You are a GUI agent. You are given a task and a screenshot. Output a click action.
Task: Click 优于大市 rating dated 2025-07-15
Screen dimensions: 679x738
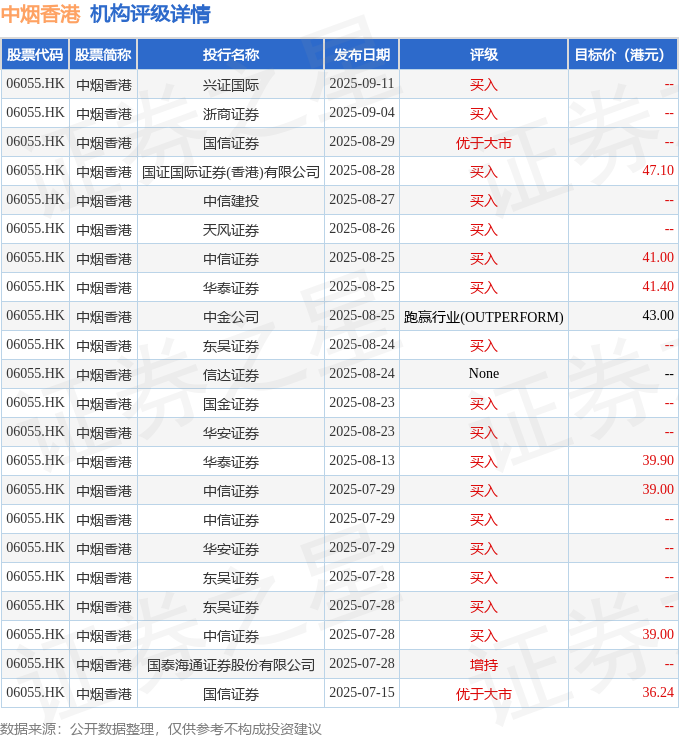coord(483,694)
